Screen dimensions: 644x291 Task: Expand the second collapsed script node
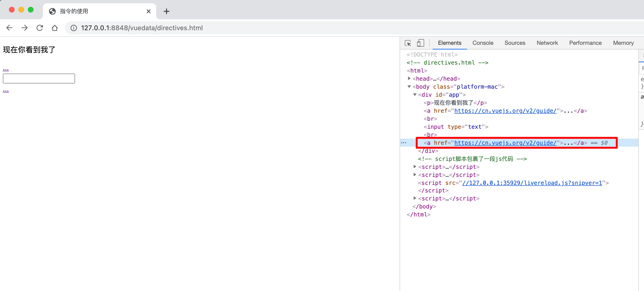415,175
